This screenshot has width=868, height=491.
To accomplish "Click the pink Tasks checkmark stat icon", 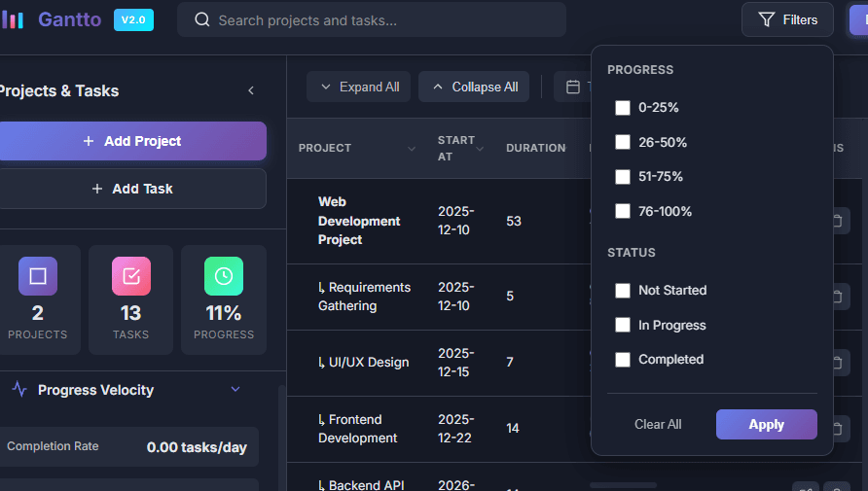I will pos(130,276).
